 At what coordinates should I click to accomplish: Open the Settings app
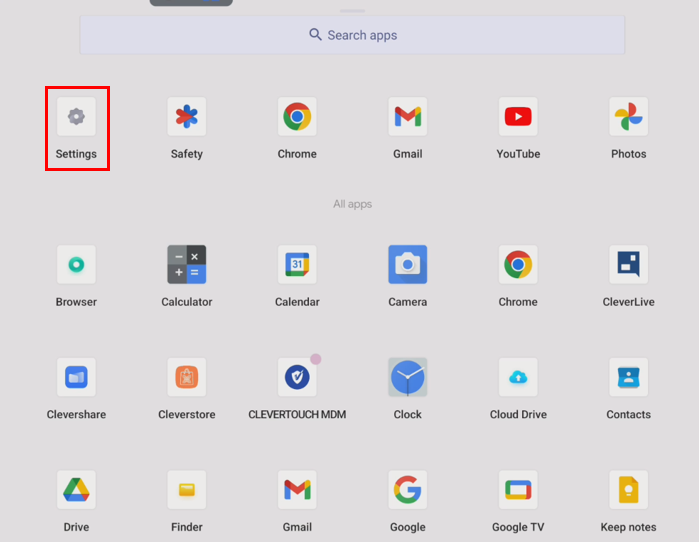(76, 117)
